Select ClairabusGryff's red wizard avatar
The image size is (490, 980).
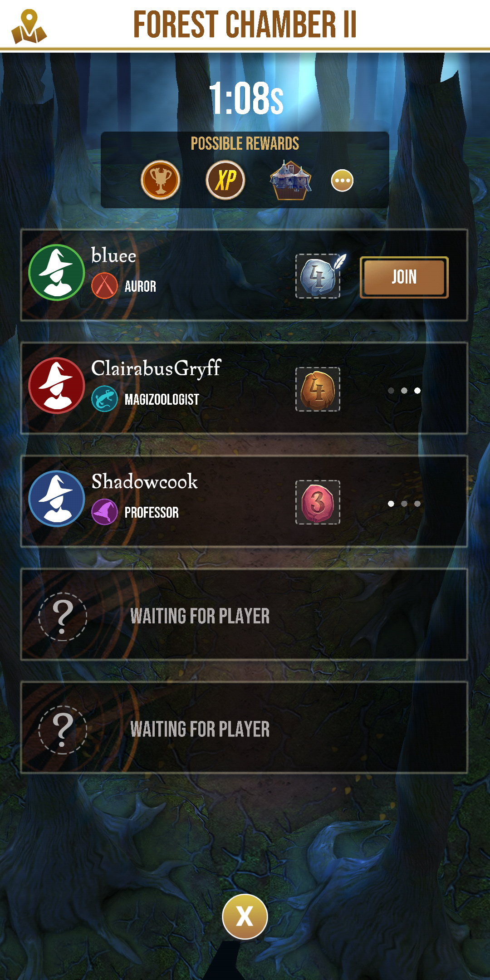(x=57, y=385)
